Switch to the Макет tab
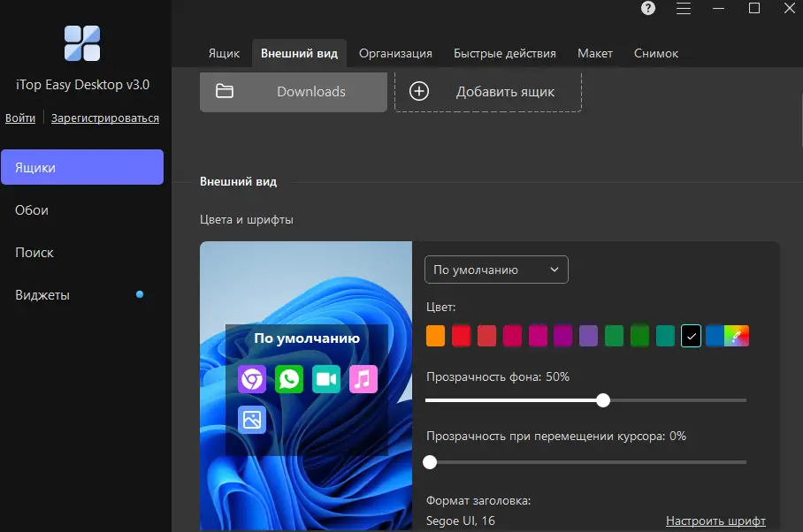 click(594, 53)
